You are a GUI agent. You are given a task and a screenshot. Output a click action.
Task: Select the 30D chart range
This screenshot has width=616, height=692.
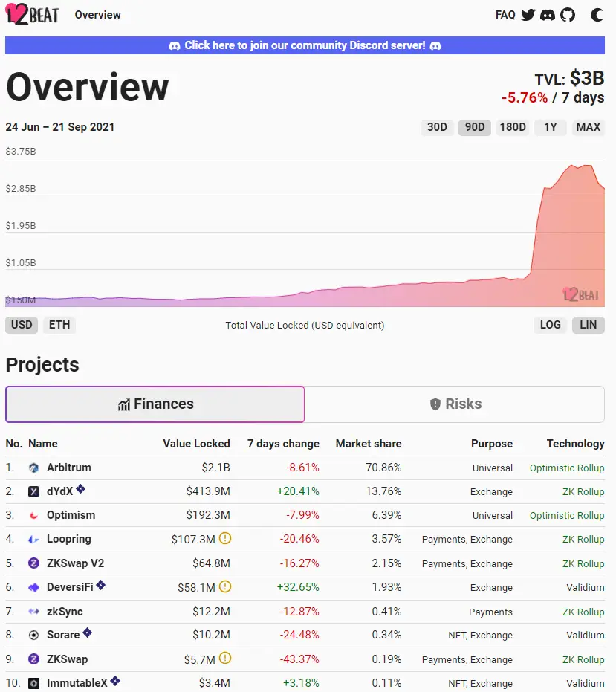pos(437,127)
